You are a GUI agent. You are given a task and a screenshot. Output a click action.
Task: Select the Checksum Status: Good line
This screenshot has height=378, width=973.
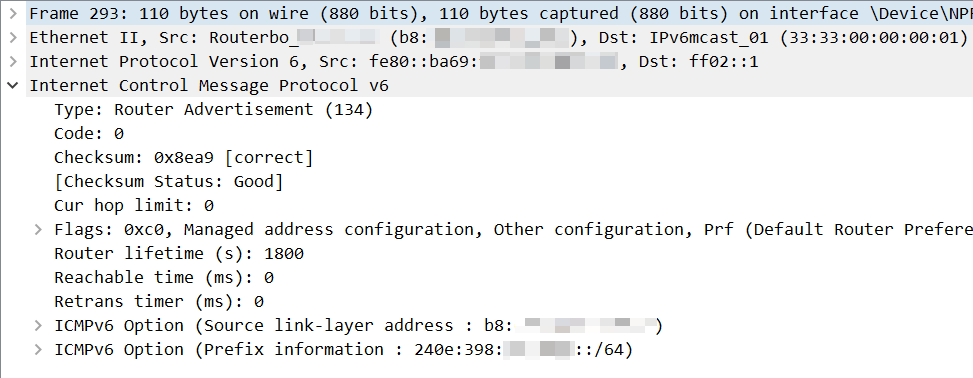(169, 182)
